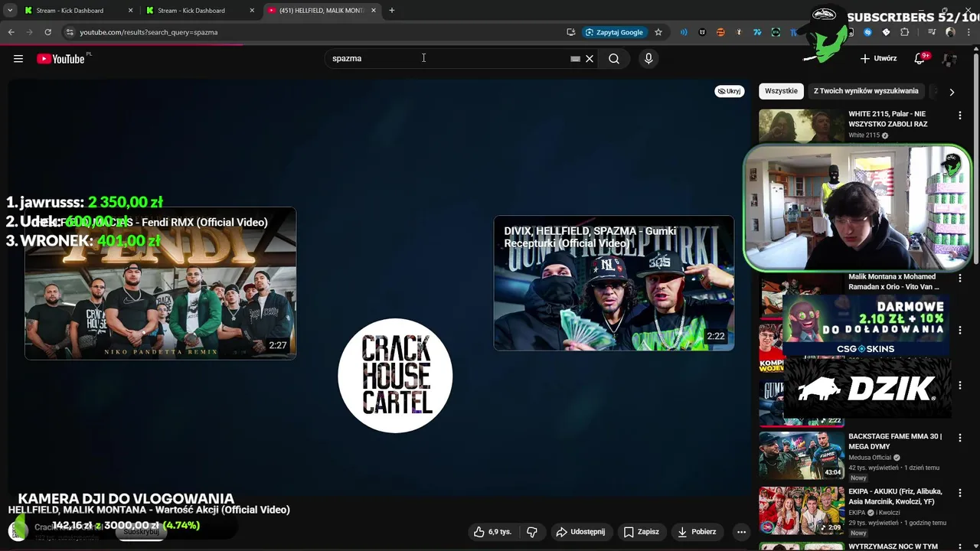
Task: Click the blue sound-wave extension icon
Action: [x=684, y=32]
